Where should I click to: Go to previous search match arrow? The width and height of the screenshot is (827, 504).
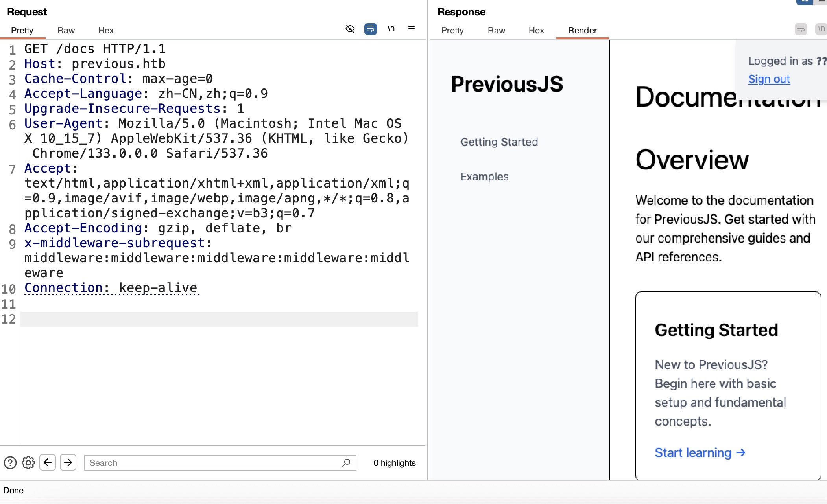48,462
